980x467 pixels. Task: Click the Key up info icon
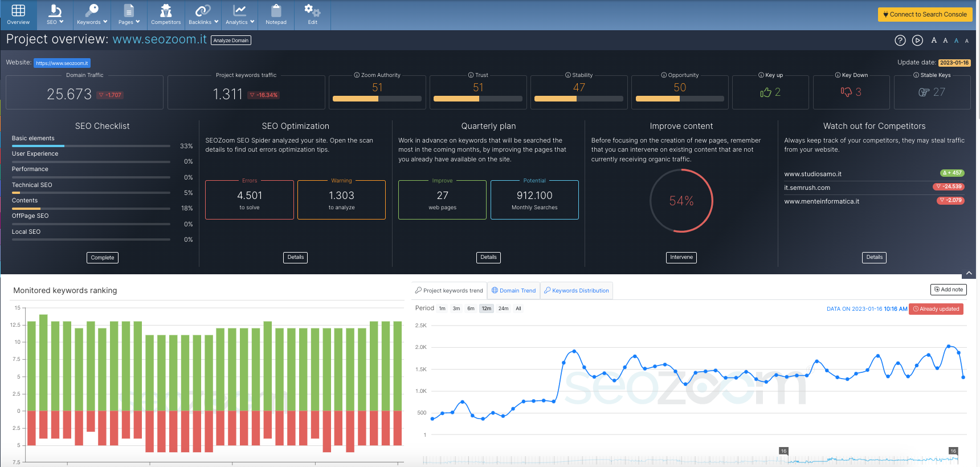pos(761,75)
